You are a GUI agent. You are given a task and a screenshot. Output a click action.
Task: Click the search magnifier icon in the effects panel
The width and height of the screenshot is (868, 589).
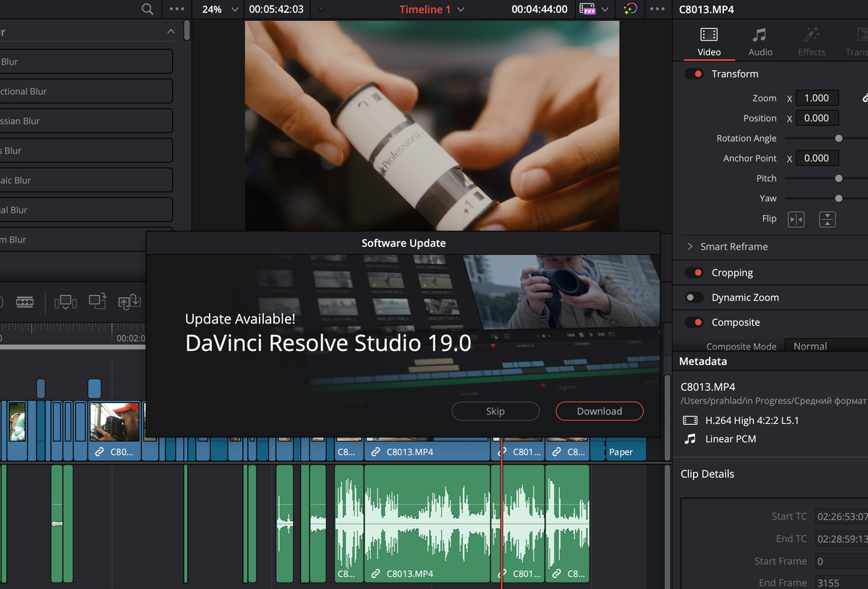coord(148,9)
